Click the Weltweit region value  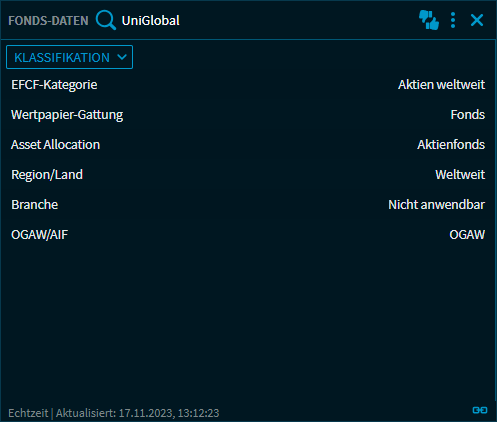point(460,175)
